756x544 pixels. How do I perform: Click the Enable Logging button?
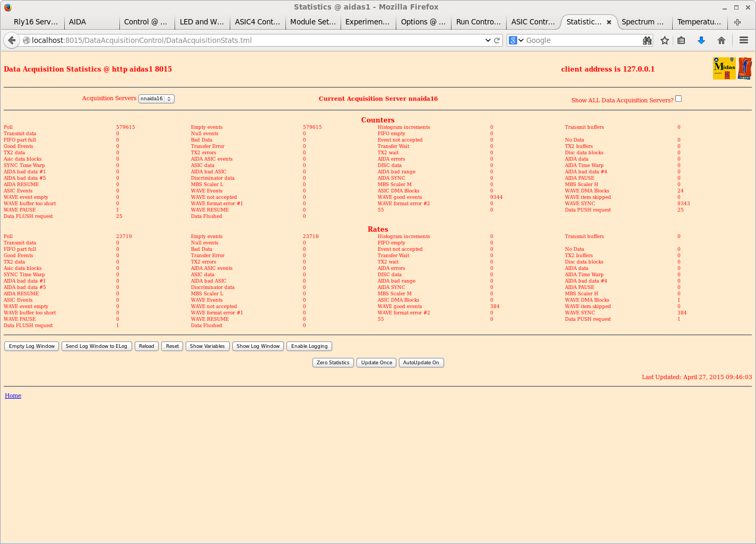(309, 346)
